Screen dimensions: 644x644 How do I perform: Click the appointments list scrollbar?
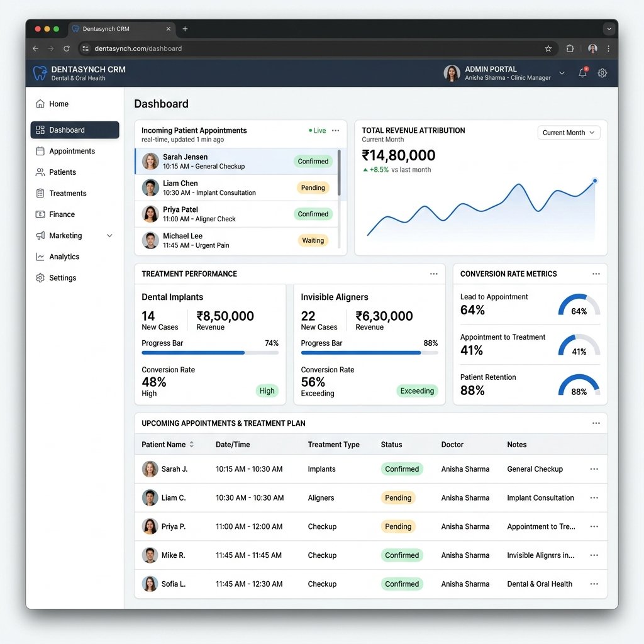(339, 172)
